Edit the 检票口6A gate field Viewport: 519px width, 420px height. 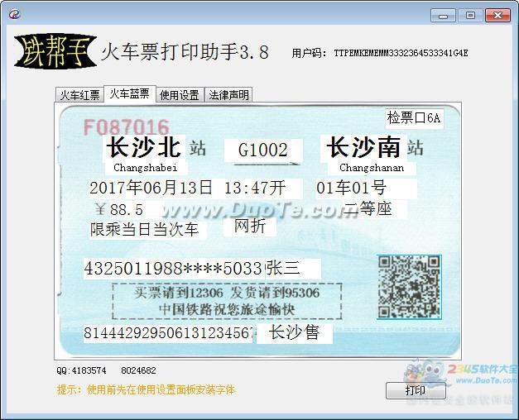click(414, 117)
